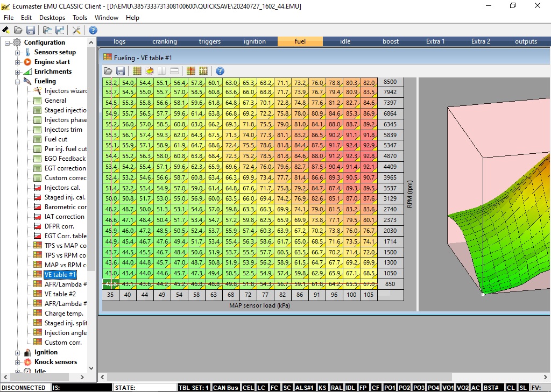Collapse the Fueling node
Image resolution: width=551 pixels, height=392 pixels.
[x=17, y=82]
